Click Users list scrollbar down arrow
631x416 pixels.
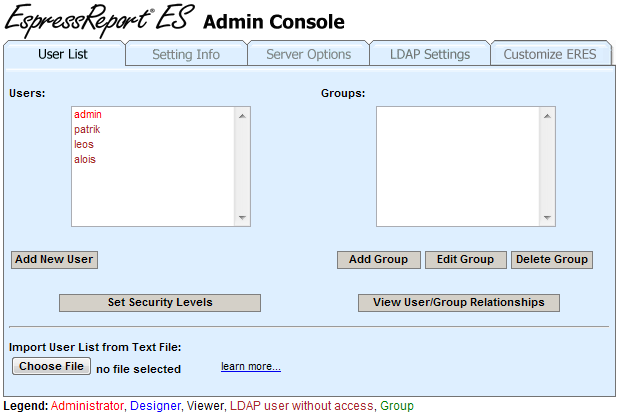pos(242,218)
